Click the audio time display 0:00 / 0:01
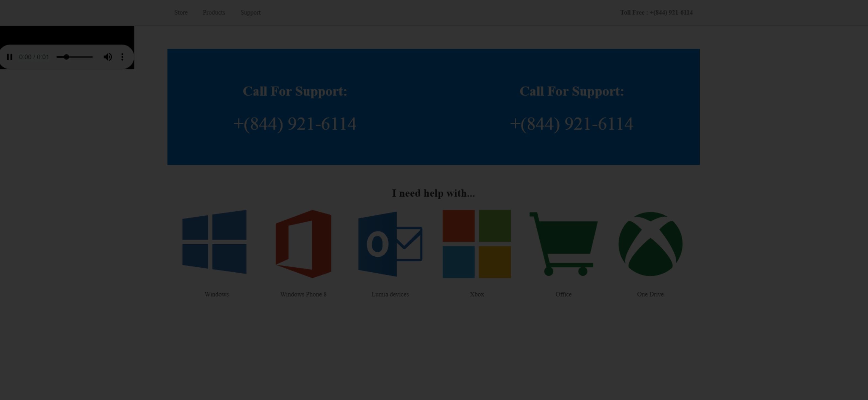 tap(34, 57)
